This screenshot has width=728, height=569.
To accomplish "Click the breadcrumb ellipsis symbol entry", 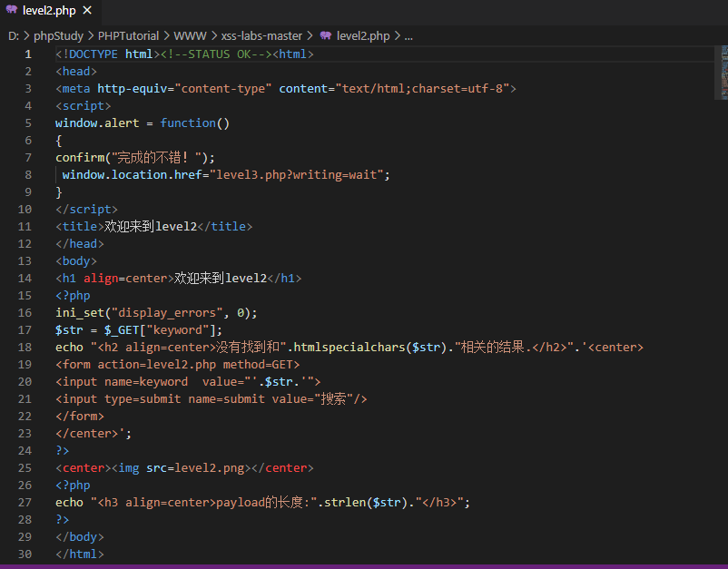I will 408,36.
